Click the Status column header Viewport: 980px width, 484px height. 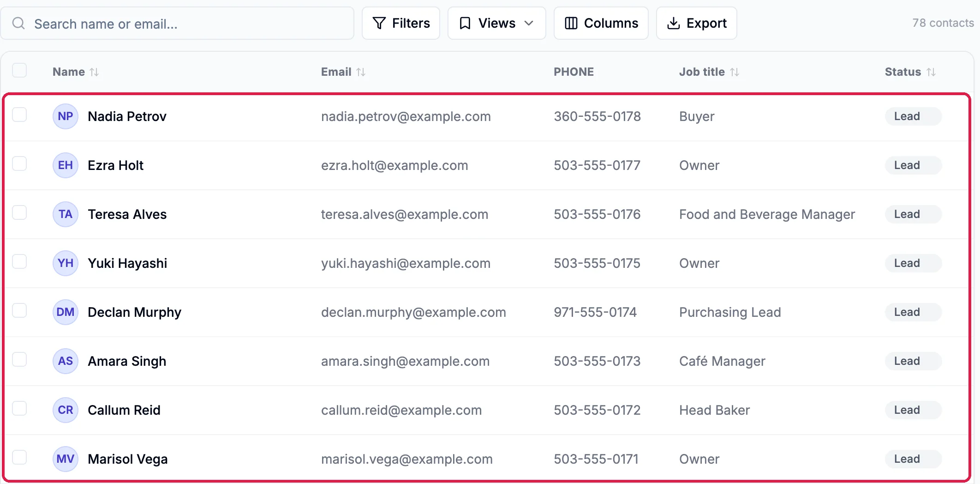pos(903,72)
